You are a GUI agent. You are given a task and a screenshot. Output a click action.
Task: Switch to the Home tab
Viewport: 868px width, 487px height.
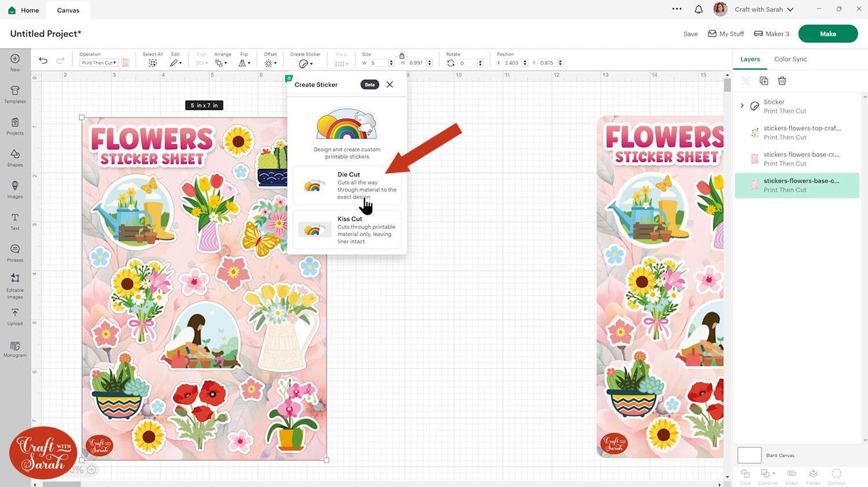click(x=24, y=10)
